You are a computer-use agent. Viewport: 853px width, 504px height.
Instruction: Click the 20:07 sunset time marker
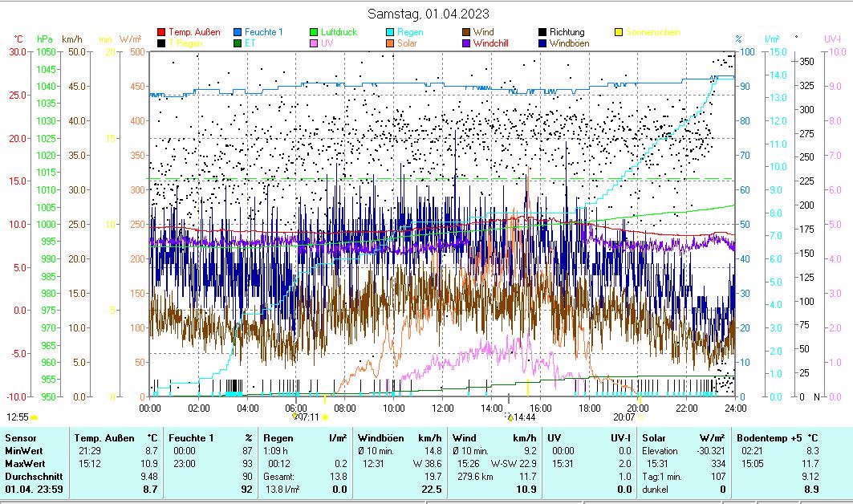point(624,417)
